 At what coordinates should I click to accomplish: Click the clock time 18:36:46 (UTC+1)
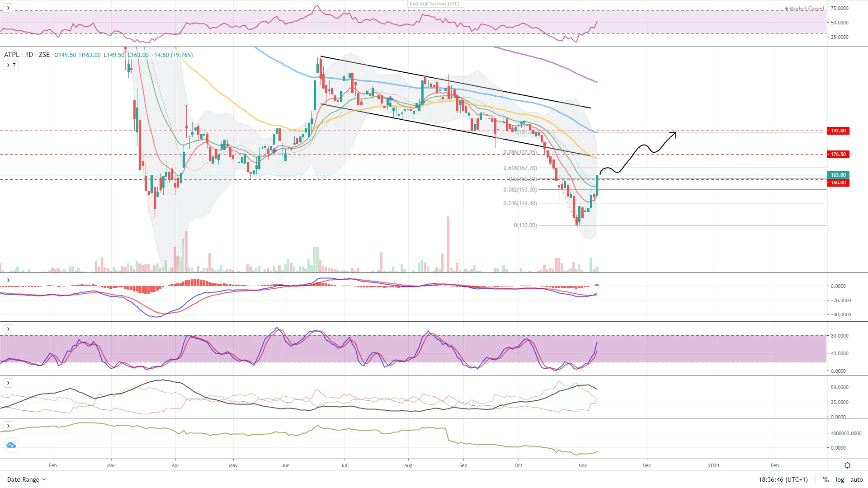[x=783, y=479]
